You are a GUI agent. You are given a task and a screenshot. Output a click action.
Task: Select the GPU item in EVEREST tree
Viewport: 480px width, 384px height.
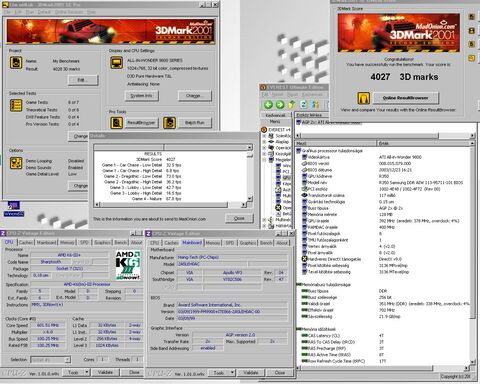pyautogui.click(x=286, y=178)
